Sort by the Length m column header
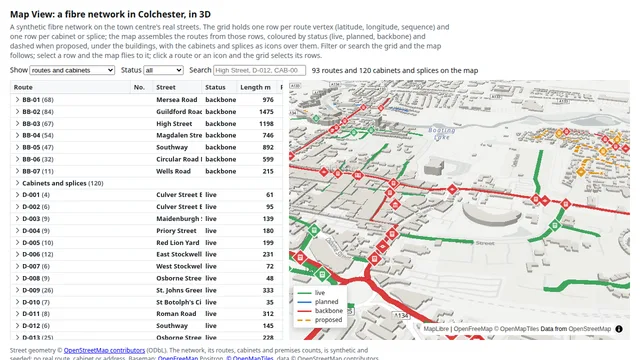 [x=257, y=87]
